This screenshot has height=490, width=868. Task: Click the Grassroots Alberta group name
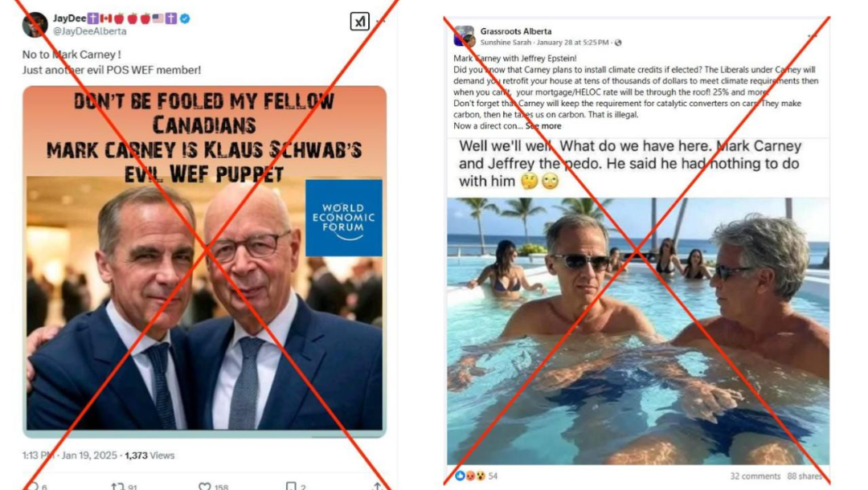pyautogui.click(x=516, y=31)
